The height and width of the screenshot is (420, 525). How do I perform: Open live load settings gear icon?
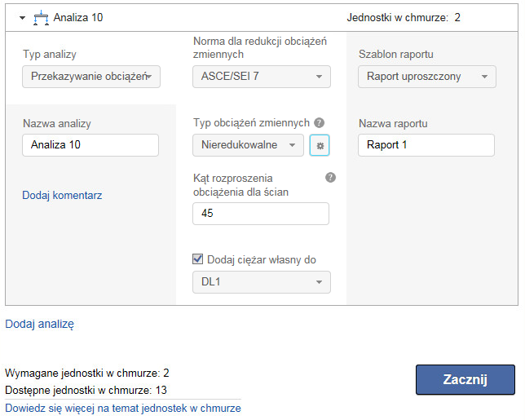tap(320, 145)
